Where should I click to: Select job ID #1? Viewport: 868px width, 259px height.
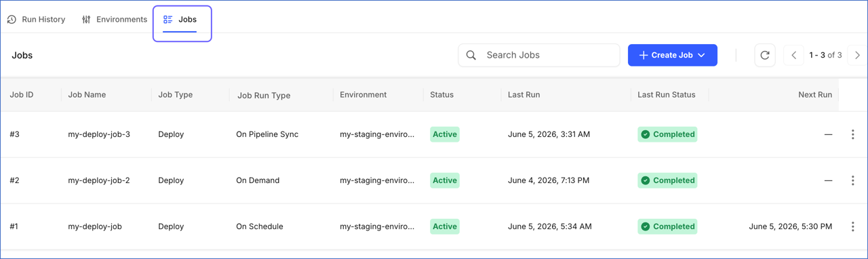coord(14,226)
